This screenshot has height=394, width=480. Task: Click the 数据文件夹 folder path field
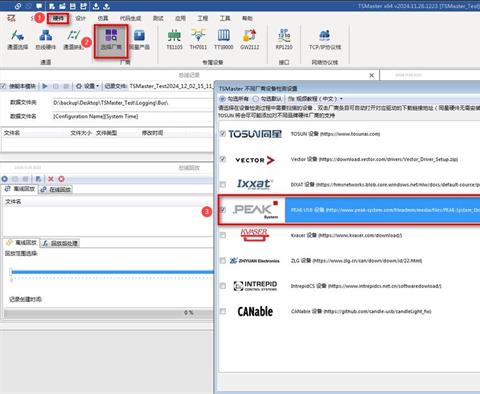[132, 103]
